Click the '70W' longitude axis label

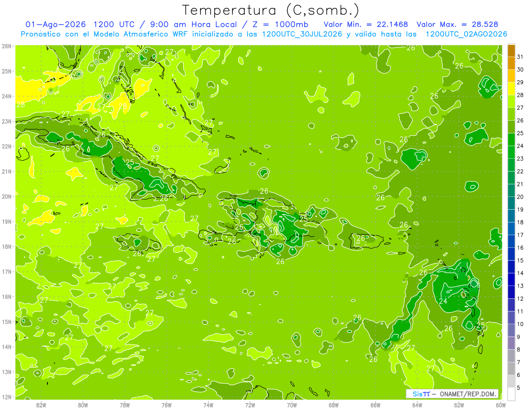292,405
